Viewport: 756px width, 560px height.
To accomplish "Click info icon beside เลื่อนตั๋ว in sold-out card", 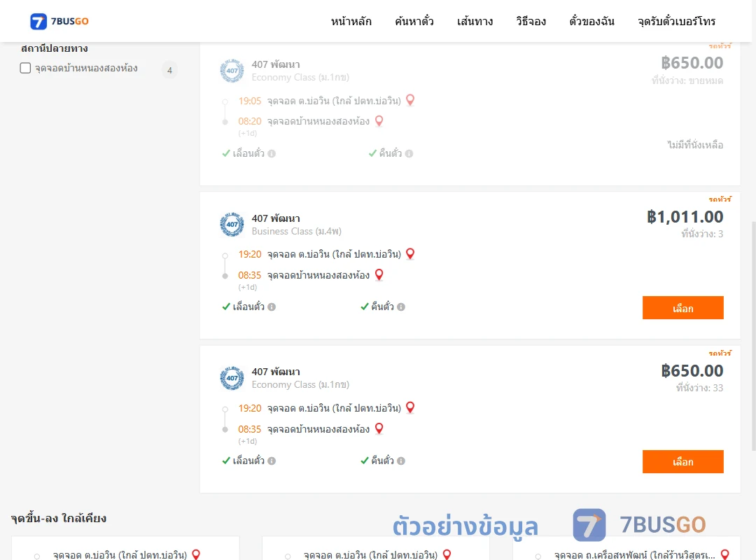I will (x=272, y=153).
